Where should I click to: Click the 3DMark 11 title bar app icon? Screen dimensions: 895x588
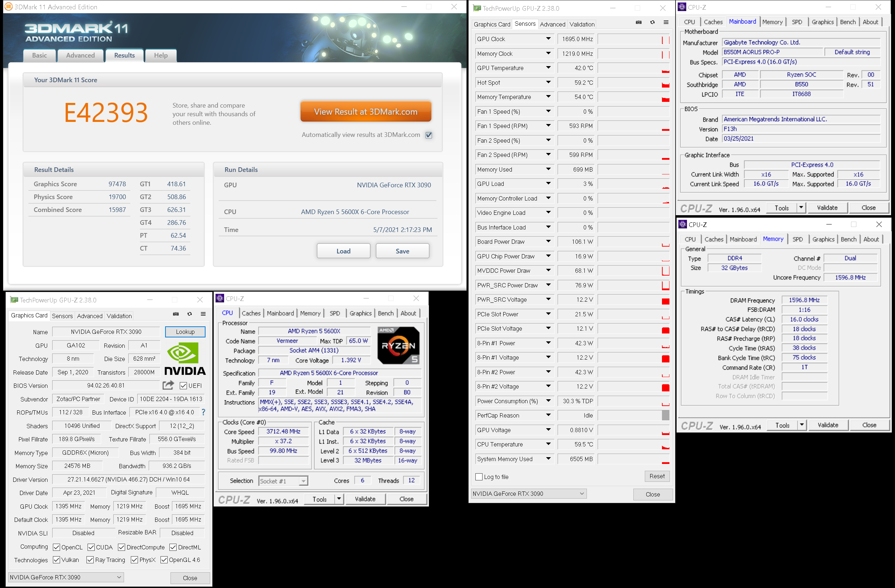click(x=8, y=7)
